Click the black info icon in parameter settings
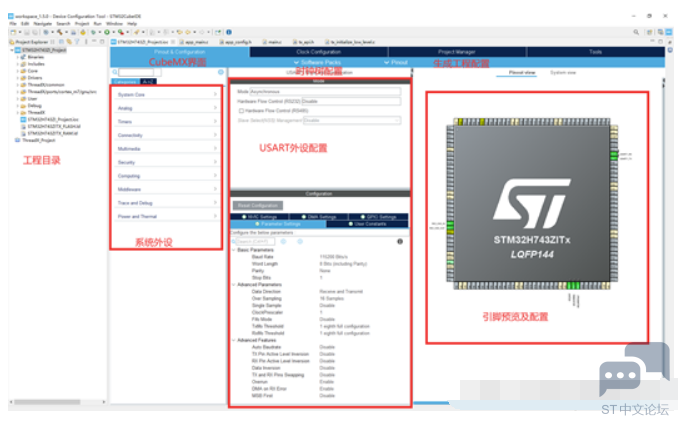Screen dimensions: 678x425 [x=400, y=241]
